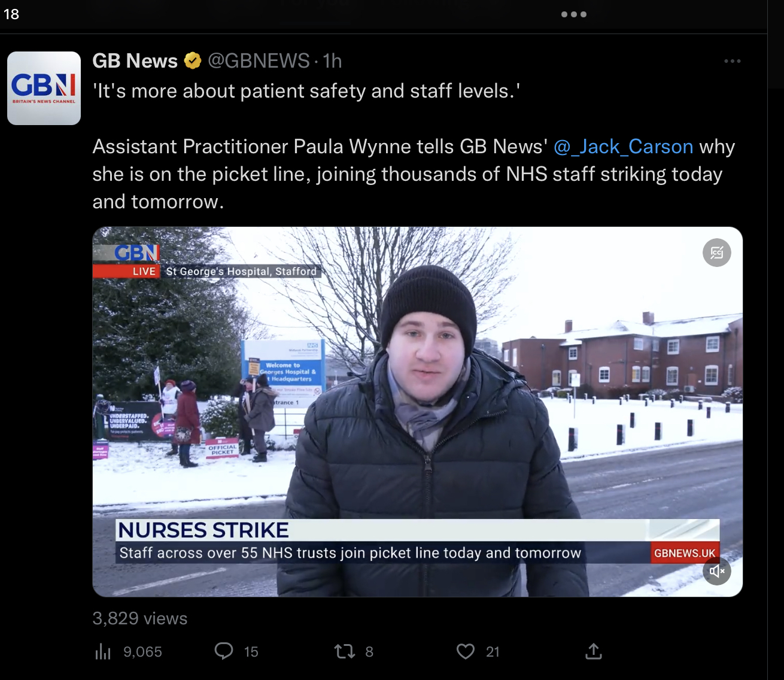Toggle video captions icon

716,253
